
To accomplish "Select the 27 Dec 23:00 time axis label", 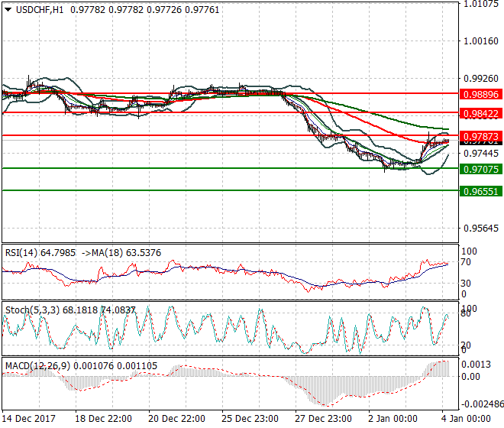I will 323,419.
